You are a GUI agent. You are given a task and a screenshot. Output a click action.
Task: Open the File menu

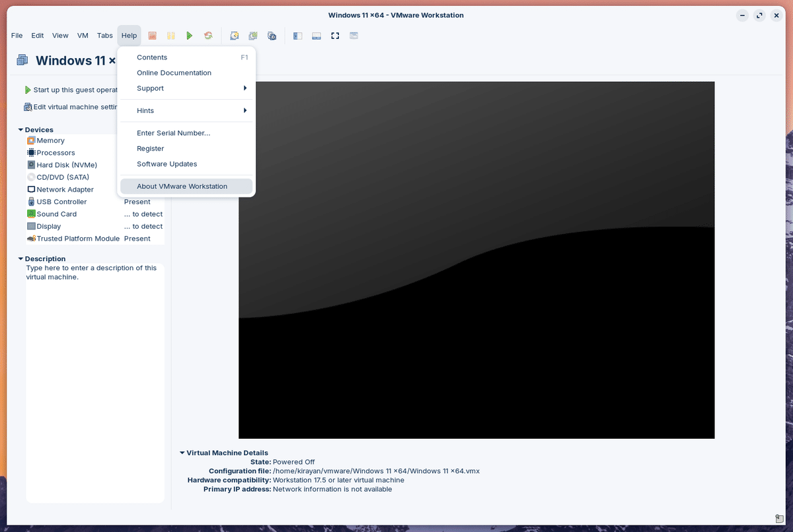tap(17, 36)
